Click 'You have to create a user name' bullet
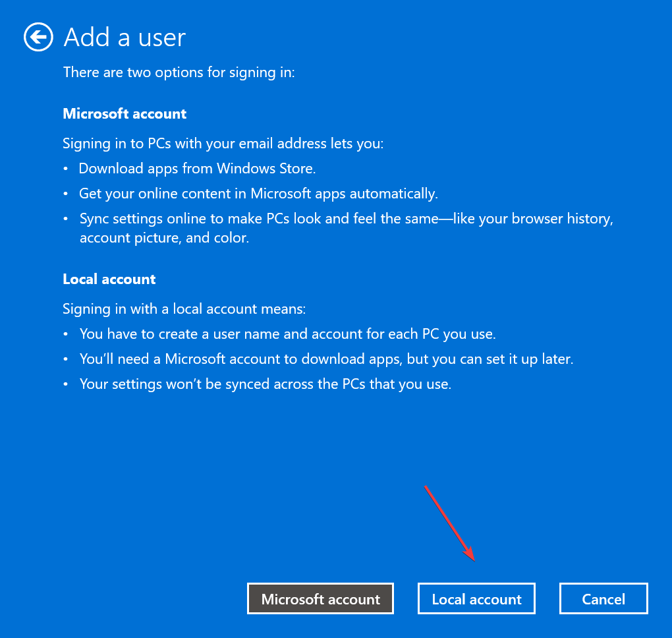 point(287,334)
